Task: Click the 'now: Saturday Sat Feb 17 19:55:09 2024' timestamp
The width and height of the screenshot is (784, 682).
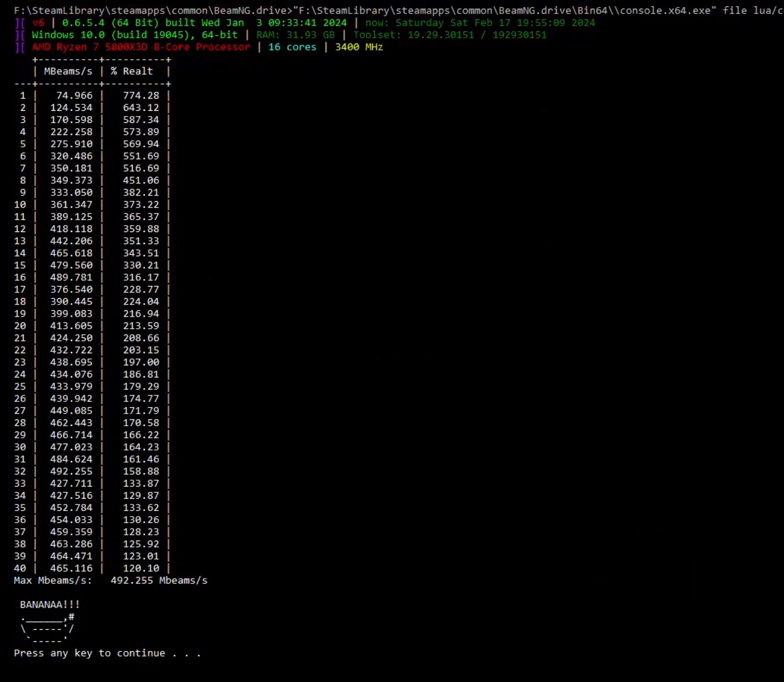Action: 480,23
